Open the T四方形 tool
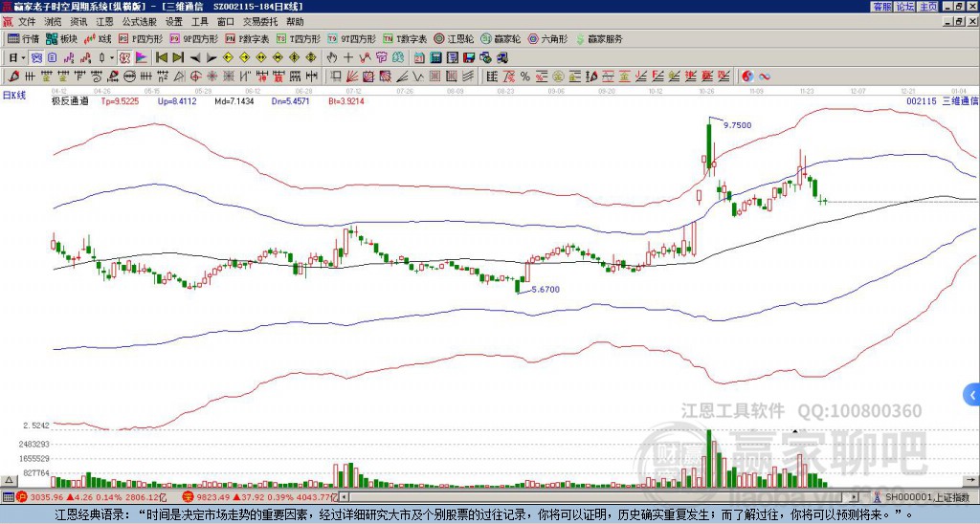 [x=299, y=38]
